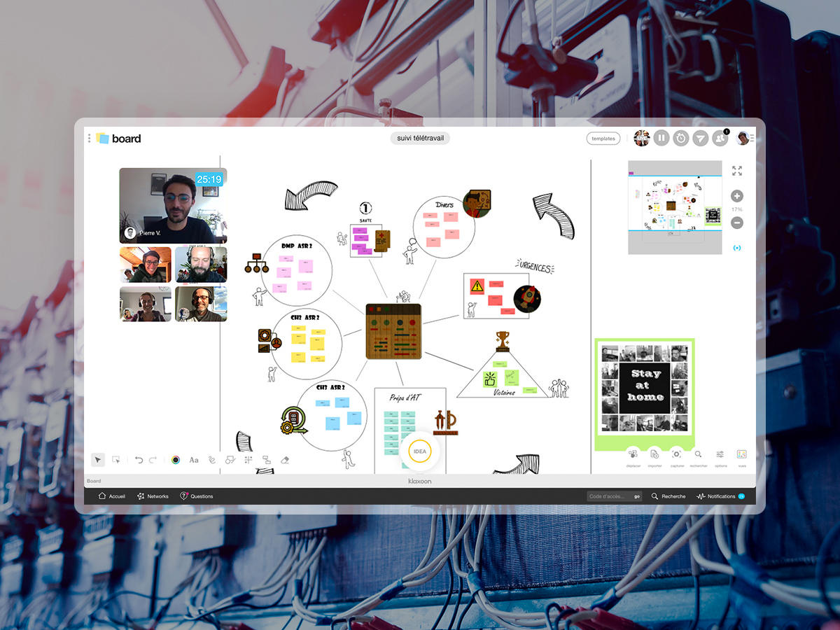Undo the last board action

tap(139, 460)
